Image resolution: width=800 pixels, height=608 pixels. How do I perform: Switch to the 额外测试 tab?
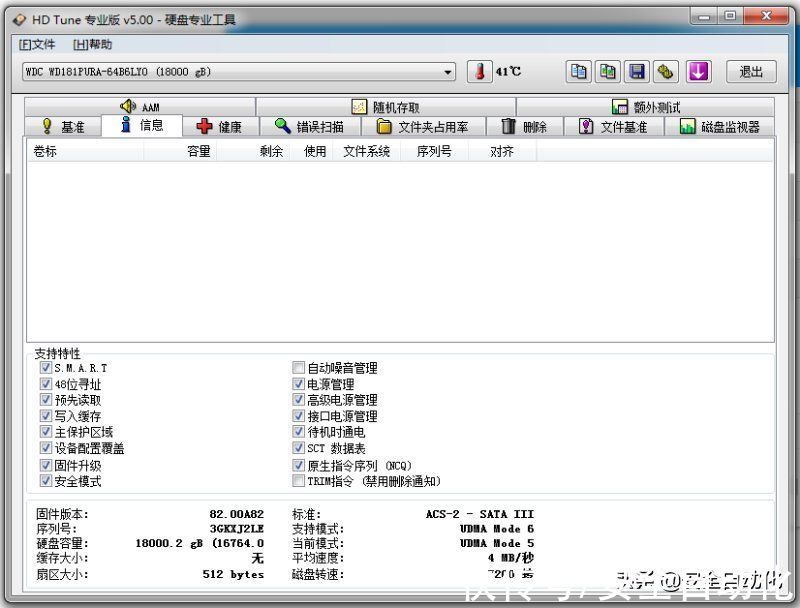click(x=645, y=107)
